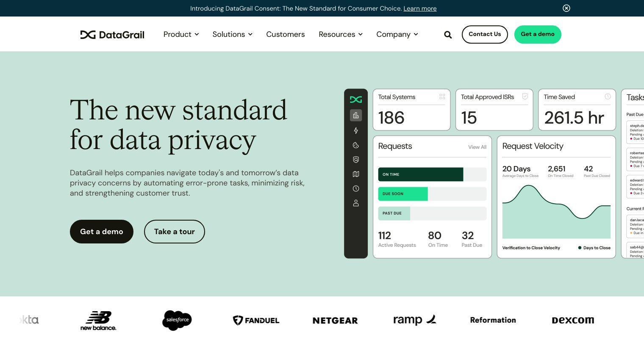Click the PAST DUE progress bar

coord(432,213)
